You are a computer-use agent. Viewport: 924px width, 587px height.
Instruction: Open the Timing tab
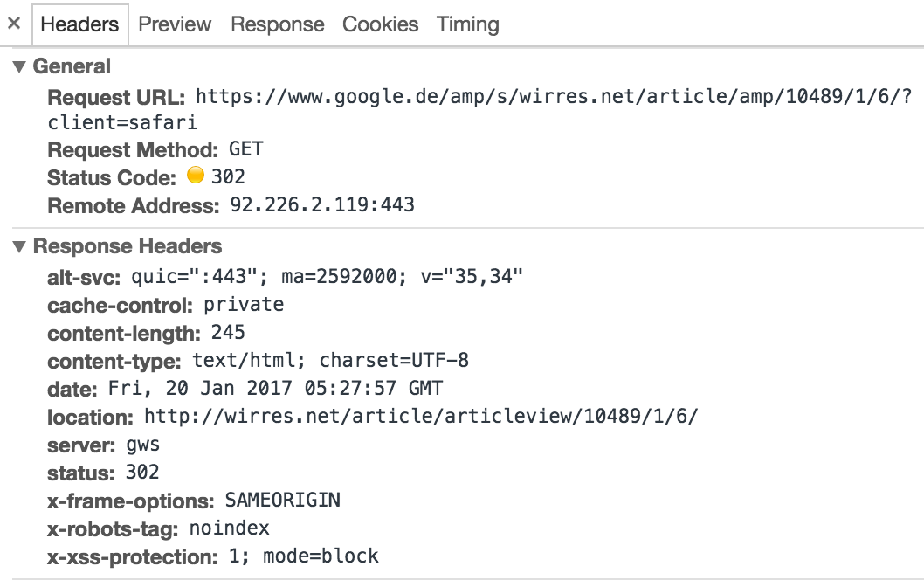(467, 24)
